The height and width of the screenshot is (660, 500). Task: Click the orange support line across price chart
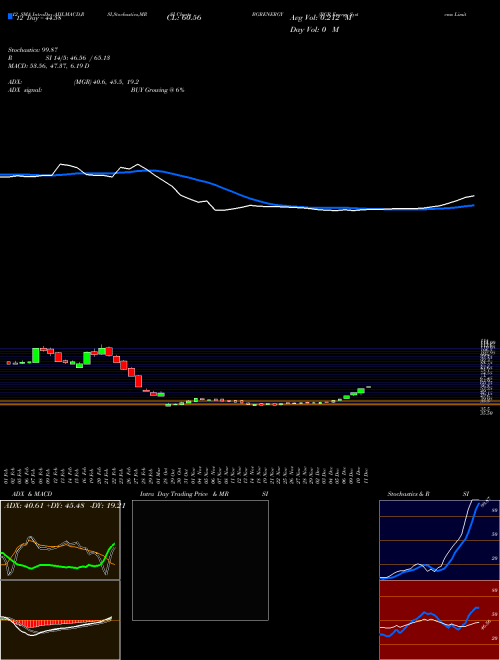[x=250, y=403]
